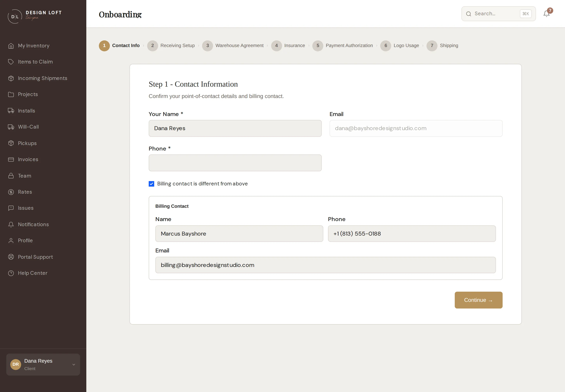The image size is (565, 392).
Task: Go to step 6 Logo Usage
Action: 400,46
